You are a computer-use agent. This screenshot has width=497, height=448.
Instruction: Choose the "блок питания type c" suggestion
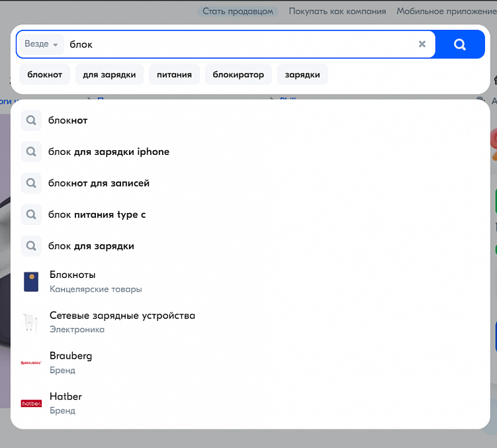tap(250, 214)
